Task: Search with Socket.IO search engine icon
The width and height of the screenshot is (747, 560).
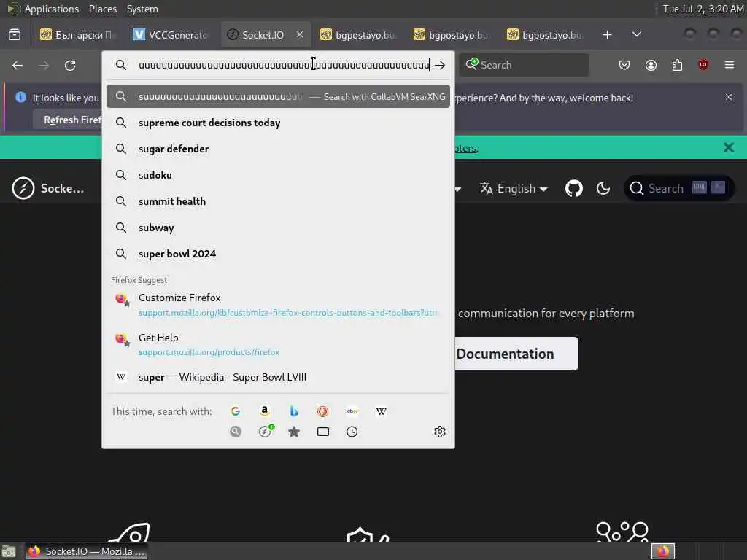Action: [x=266, y=432]
